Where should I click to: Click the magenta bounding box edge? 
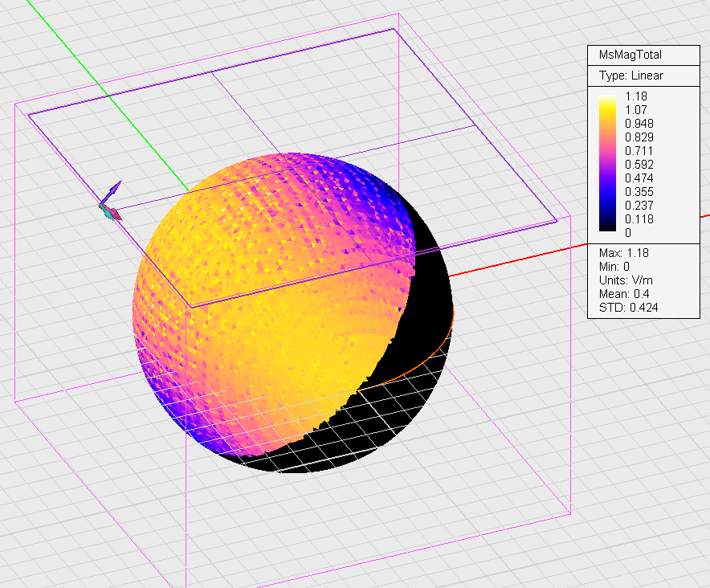click(570, 361)
